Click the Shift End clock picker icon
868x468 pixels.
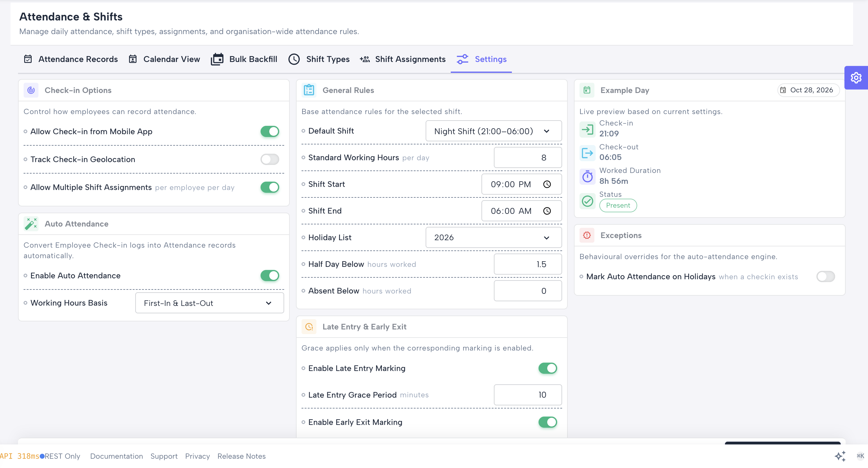(x=547, y=211)
